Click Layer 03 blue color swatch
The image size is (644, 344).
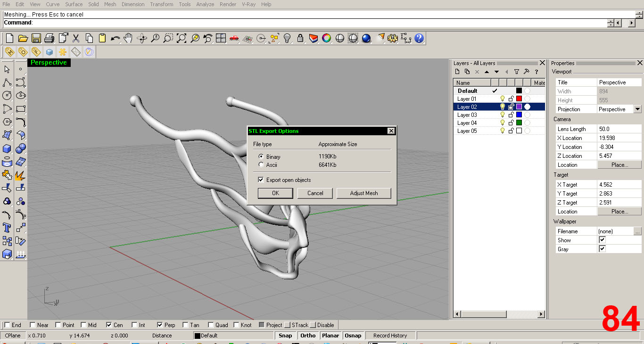click(519, 115)
